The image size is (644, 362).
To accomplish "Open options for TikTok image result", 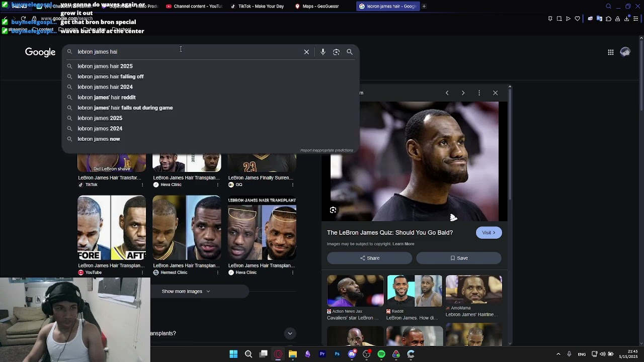I will (x=143, y=185).
